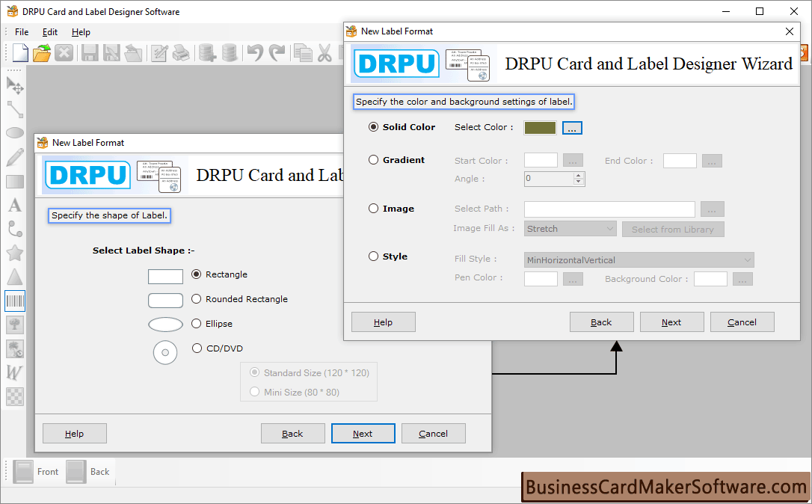Click the Select Path text field

tap(609, 209)
